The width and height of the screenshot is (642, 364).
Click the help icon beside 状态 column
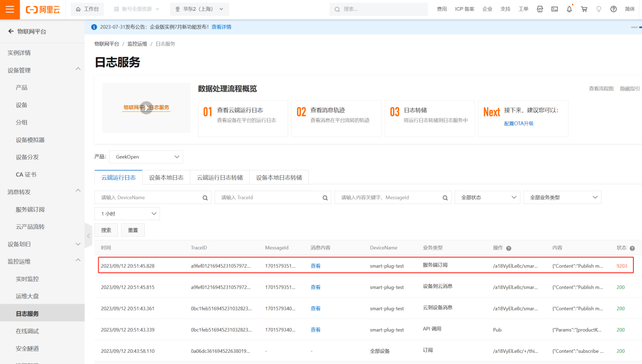pos(632,248)
